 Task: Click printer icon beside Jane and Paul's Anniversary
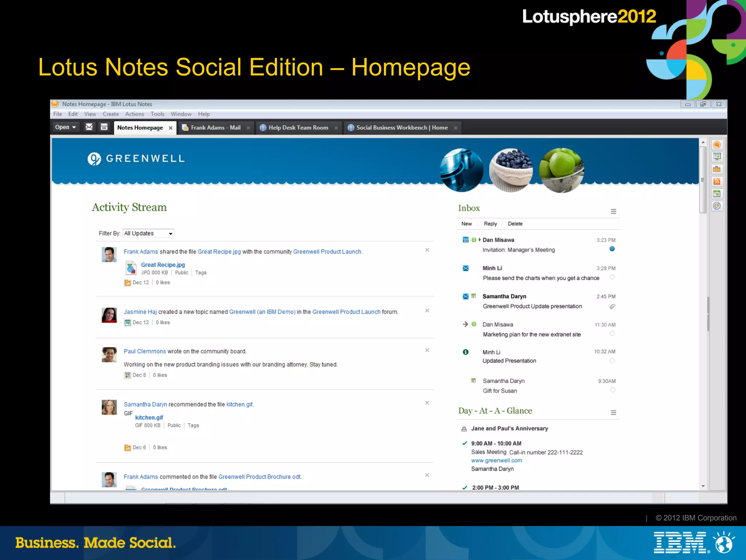[464, 429]
